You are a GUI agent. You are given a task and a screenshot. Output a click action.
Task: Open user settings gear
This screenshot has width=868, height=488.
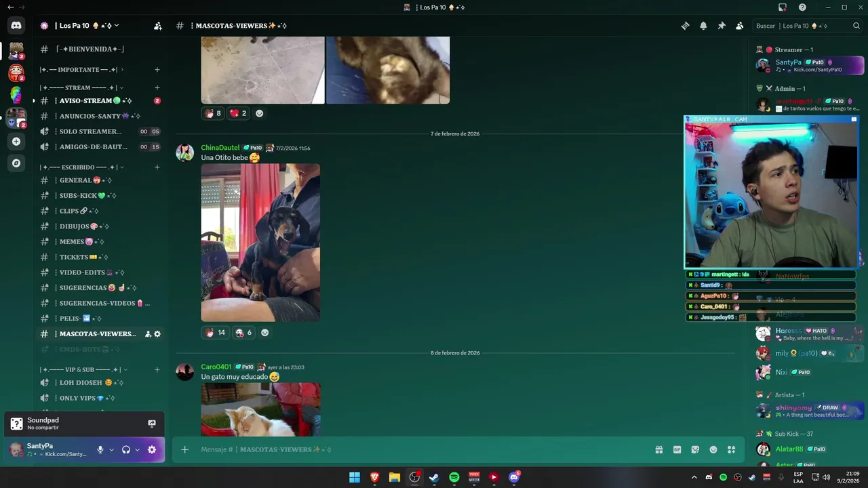[x=152, y=449]
